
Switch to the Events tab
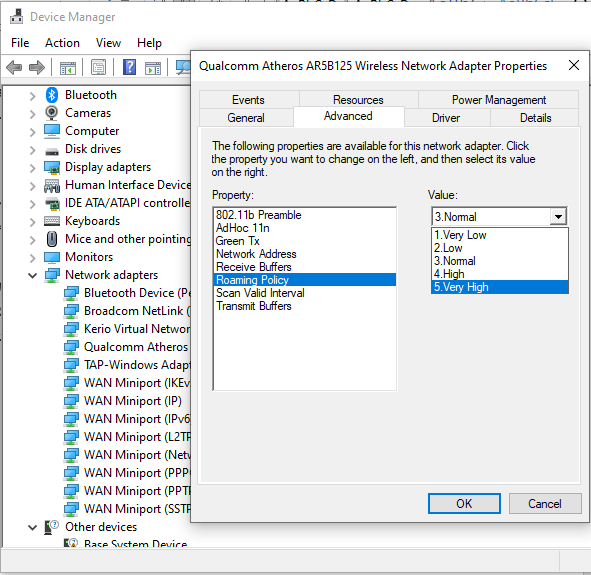[248, 100]
